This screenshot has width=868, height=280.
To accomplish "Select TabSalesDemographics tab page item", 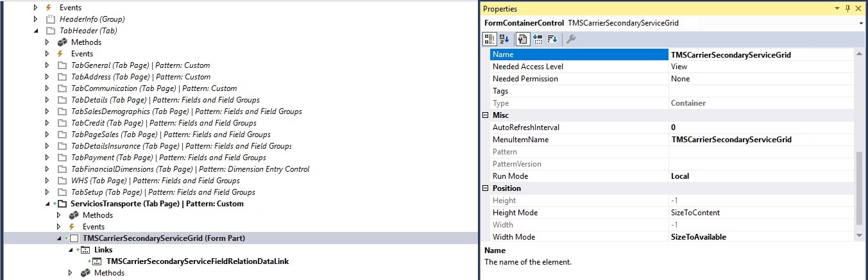I will 187,111.
